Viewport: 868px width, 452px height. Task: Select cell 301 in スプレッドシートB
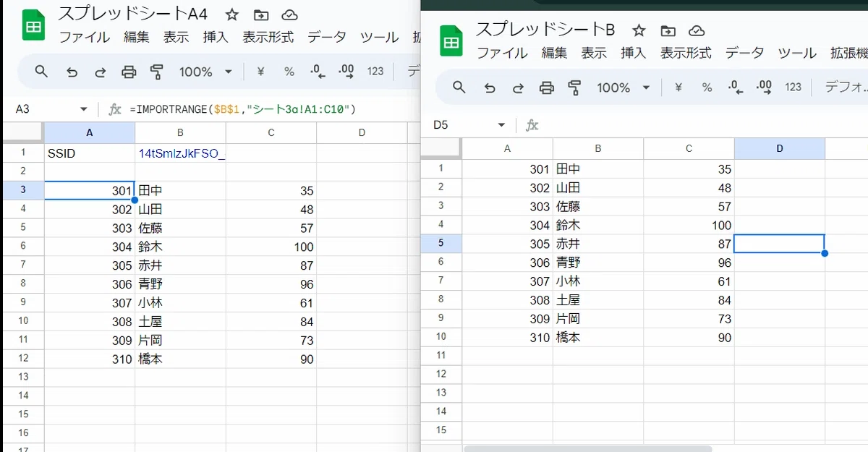coord(507,169)
